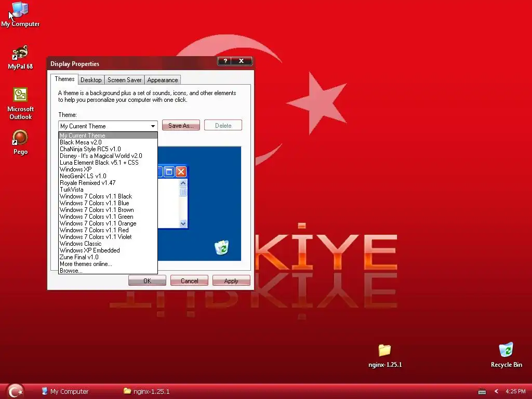
Task: Open the Themes tab
Action: (64, 79)
